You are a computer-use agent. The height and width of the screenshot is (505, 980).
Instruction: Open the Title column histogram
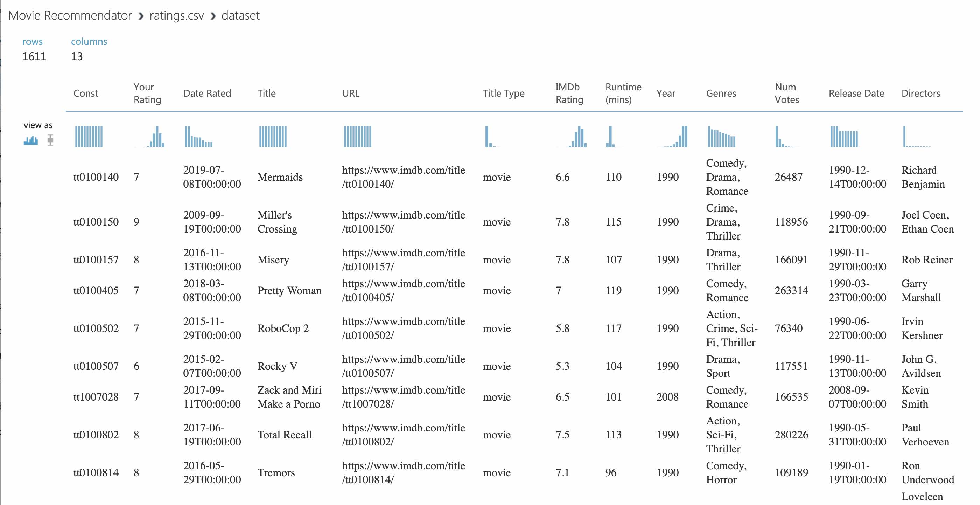pos(273,137)
